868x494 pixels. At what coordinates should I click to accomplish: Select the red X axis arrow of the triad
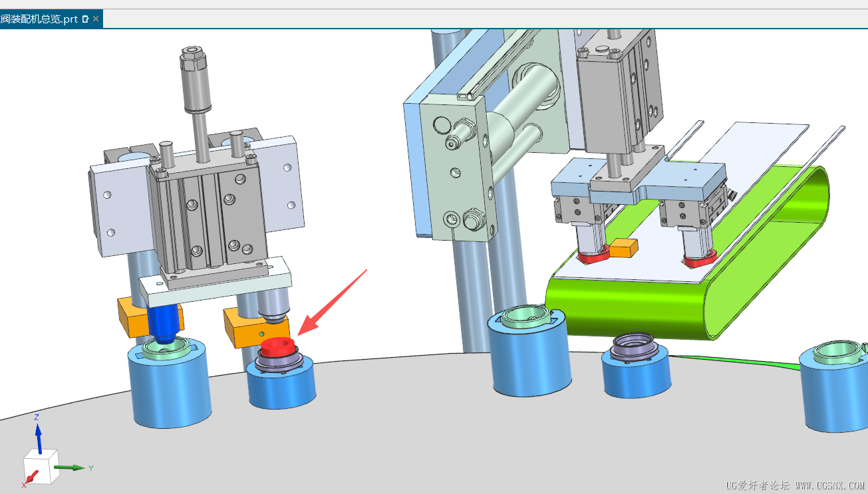click(31, 477)
